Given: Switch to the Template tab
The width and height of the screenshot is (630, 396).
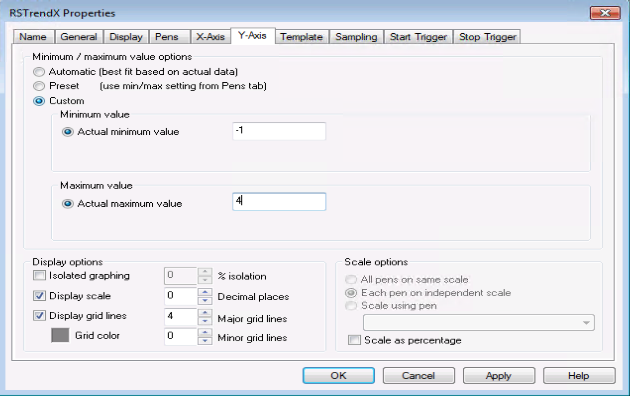Looking at the screenshot, I should point(301,37).
